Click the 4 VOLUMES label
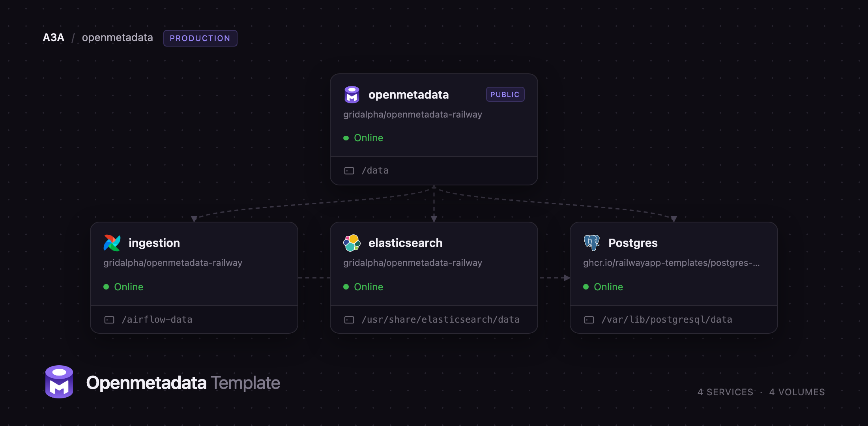This screenshot has height=426, width=868. click(x=797, y=392)
